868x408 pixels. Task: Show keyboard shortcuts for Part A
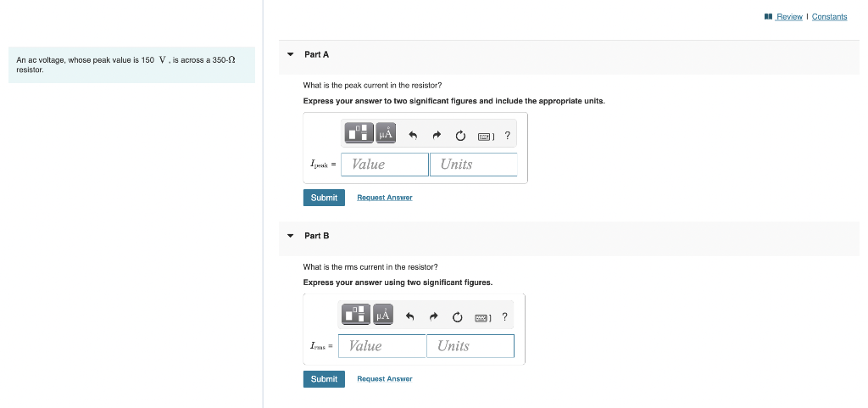point(486,136)
